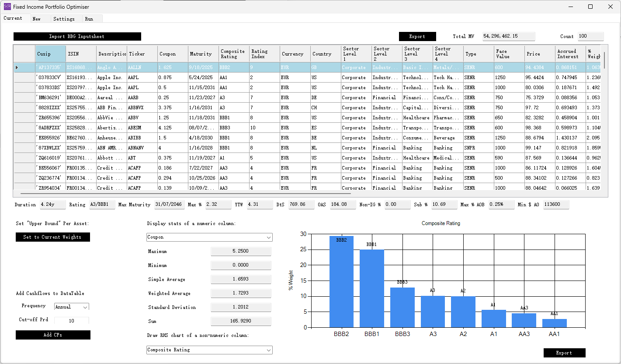Open the New tab

click(37, 19)
